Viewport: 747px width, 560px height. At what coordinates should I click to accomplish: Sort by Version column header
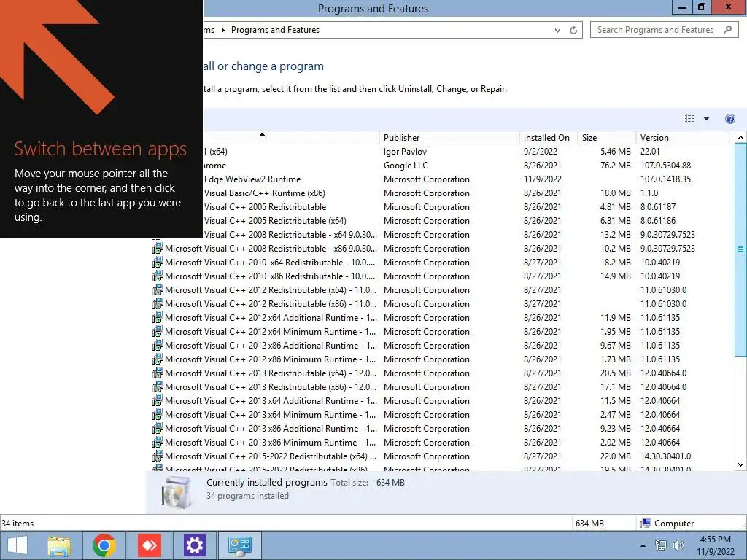[682, 138]
